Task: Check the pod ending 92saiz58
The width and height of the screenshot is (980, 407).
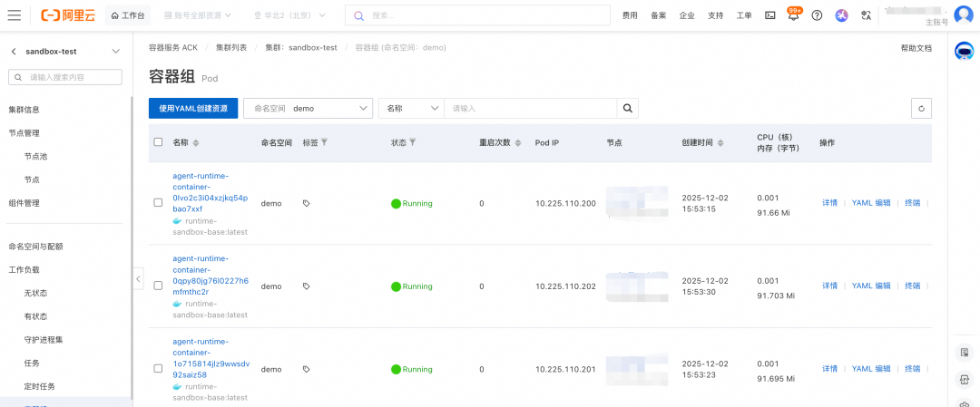Action: pos(158,368)
